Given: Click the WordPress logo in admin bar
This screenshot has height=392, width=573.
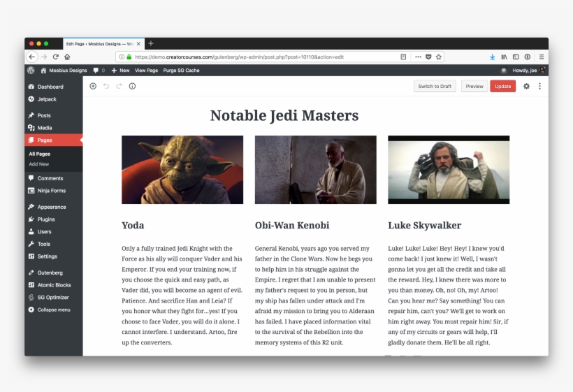Looking at the screenshot, I should point(31,71).
